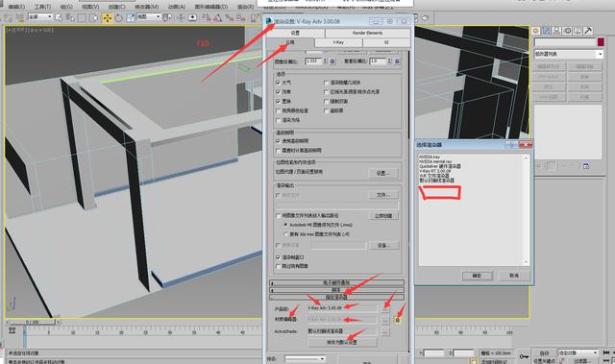Click the Save as Defaults button

click(342, 342)
